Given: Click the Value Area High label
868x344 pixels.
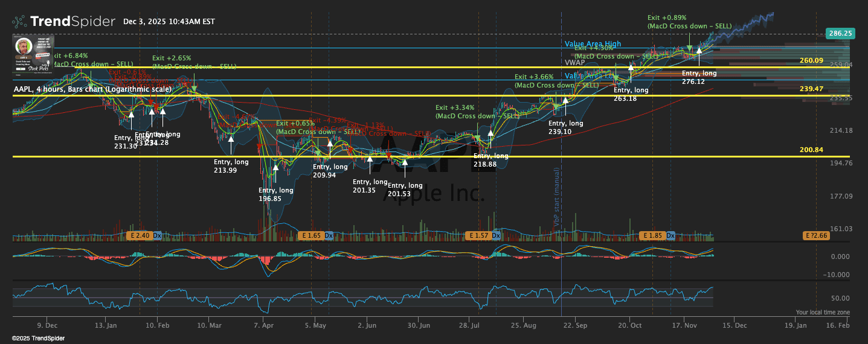Looking at the screenshot, I should click(593, 44).
